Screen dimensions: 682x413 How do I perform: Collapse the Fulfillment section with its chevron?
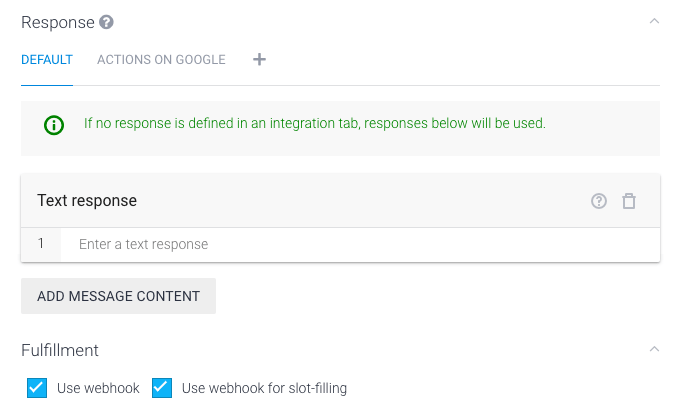point(654,350)
